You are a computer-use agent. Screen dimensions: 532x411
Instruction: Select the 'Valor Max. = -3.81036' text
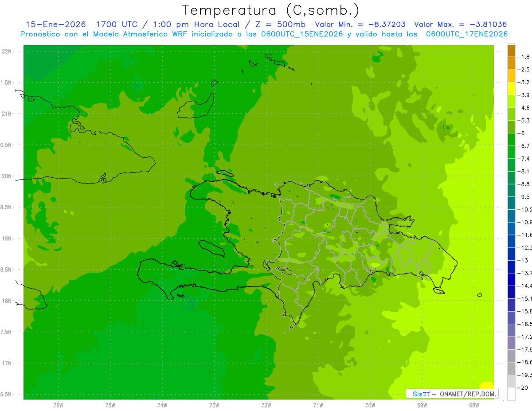tap(460, 24)
